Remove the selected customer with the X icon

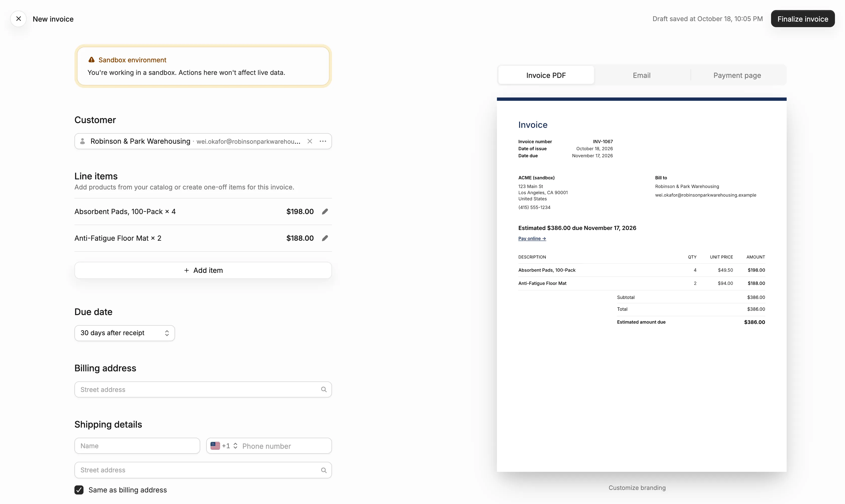310,141
